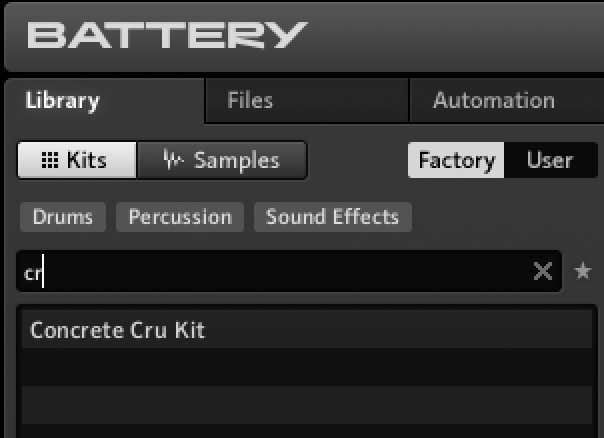
Task: Filter results by Sound Effects tag
Action: click(x=332, y=217)
